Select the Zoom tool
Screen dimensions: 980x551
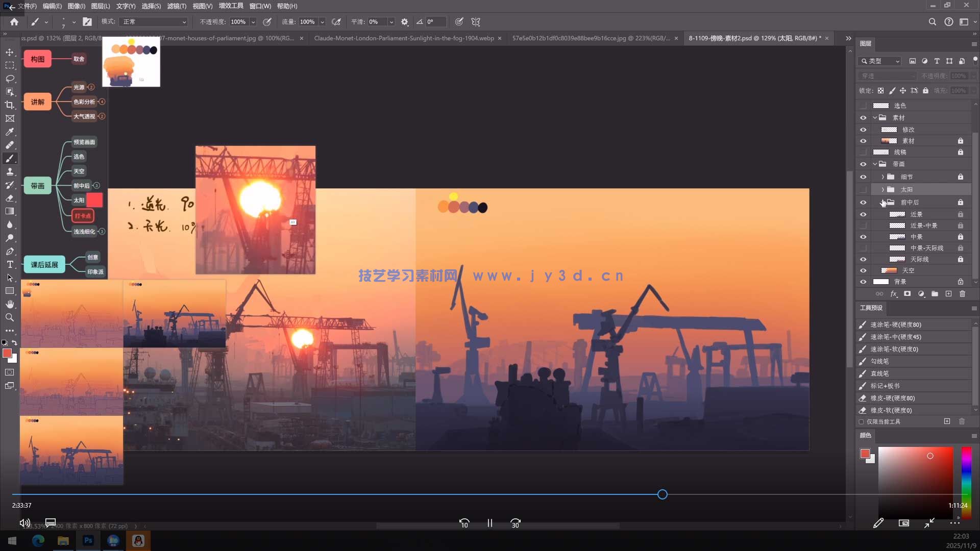click(10, 317)
